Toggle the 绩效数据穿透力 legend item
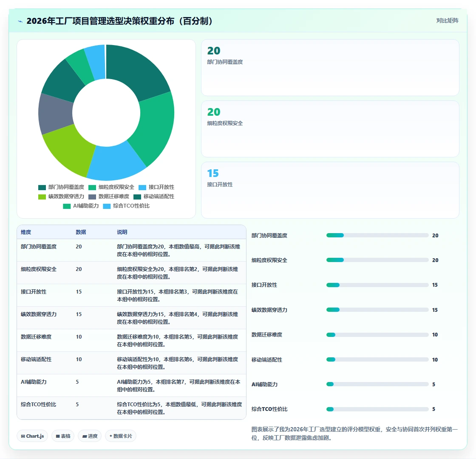 [x=61, y=197]
